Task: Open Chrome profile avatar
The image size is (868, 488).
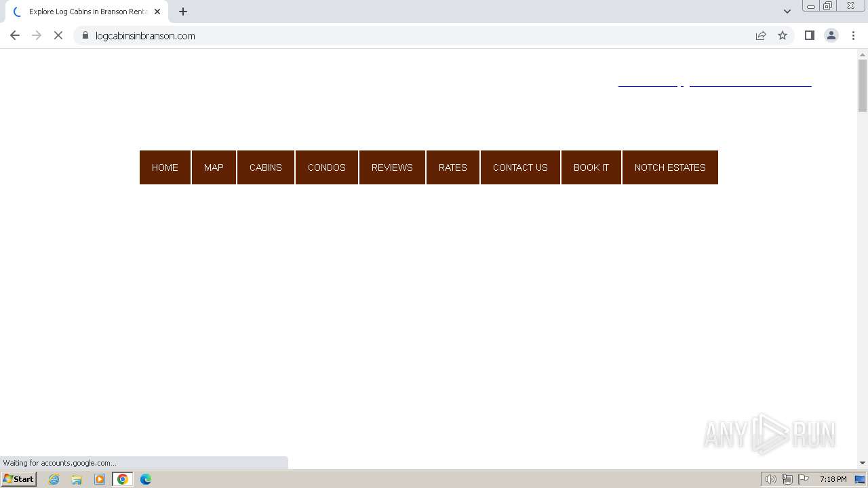Action: tap(831, 35)
